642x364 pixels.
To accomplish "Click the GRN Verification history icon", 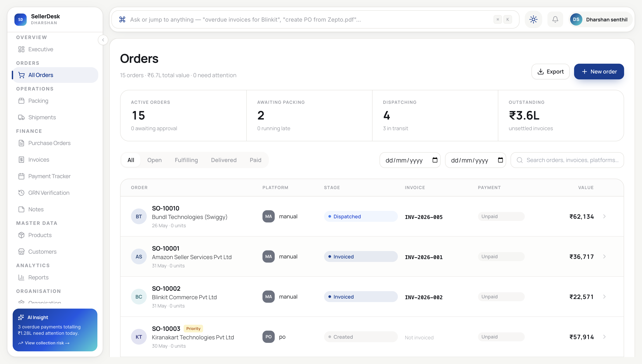I will (22, 193).
